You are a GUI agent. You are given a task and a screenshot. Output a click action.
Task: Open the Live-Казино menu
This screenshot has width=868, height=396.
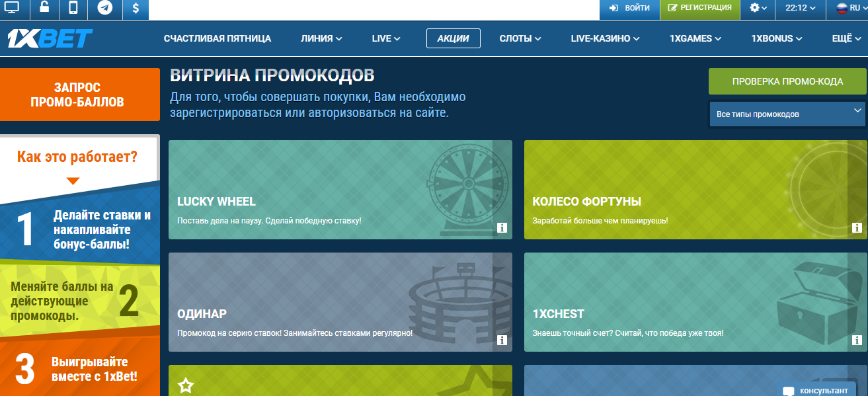(x=605, y=38)
